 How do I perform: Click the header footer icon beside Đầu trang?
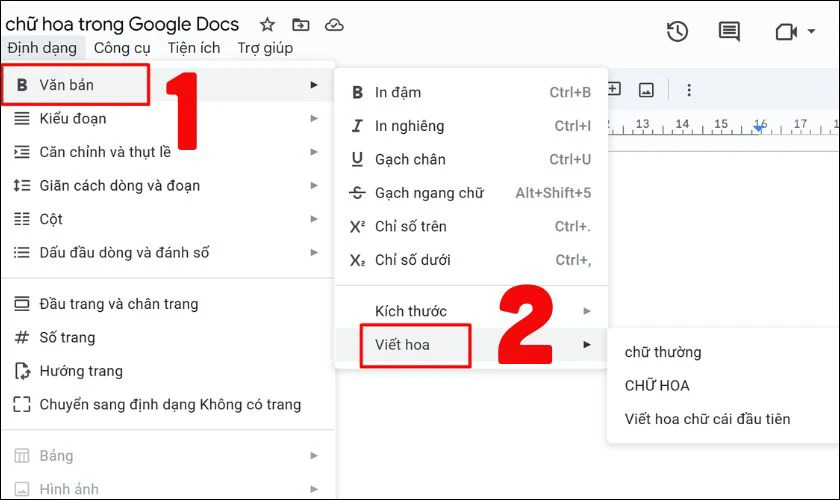22,304
